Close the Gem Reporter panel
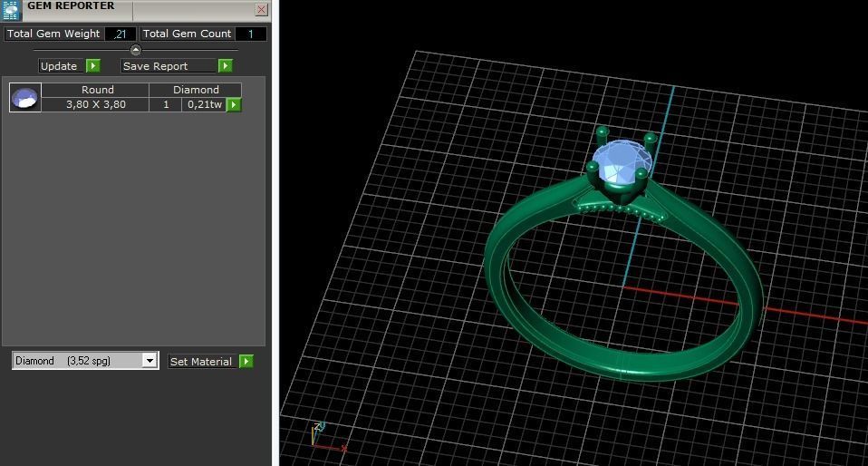Screen dimensions: 868x466 (261, 9)
